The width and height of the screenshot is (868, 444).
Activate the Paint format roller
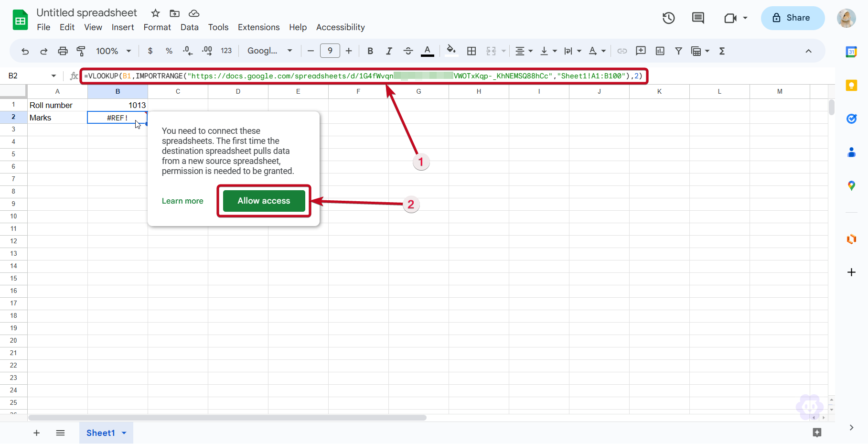[x=81, y=51]
